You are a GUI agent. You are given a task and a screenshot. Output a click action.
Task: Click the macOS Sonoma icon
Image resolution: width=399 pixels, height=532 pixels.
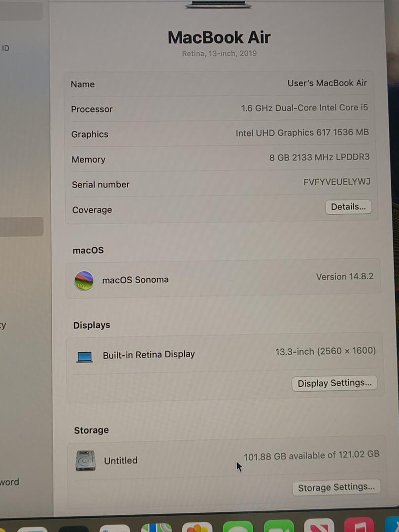coord(84,280)
